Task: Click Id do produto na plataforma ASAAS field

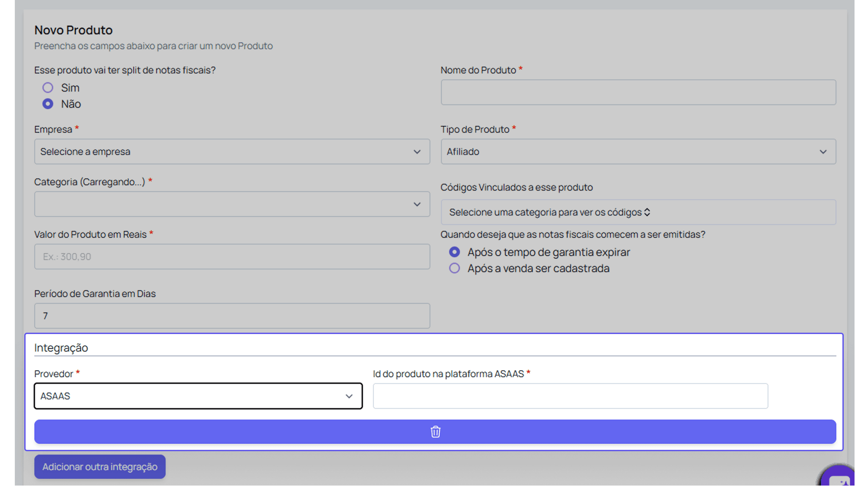Action: click(x=570, y=396)
